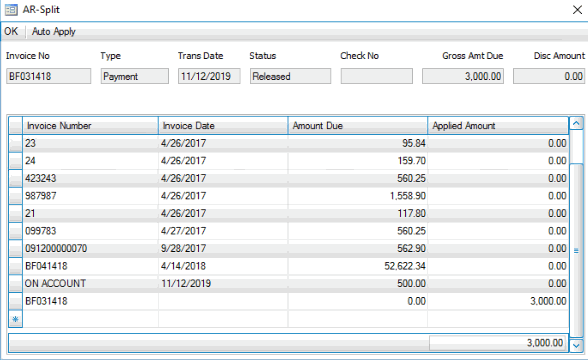The width and height of the screenshot is (588, 360).
Task: Click invoice date 9/28/2017
Action: [x=223, y=249]
